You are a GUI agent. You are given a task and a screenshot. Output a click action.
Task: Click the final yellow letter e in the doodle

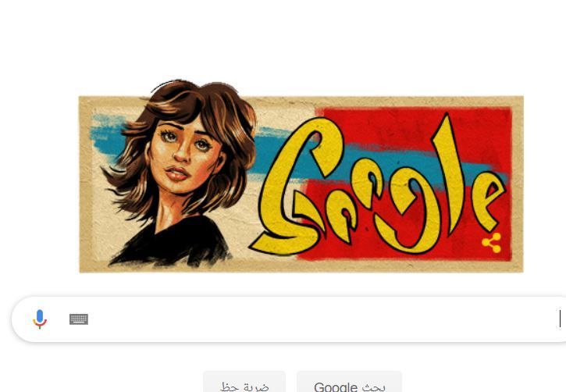(x=489, y=201)
